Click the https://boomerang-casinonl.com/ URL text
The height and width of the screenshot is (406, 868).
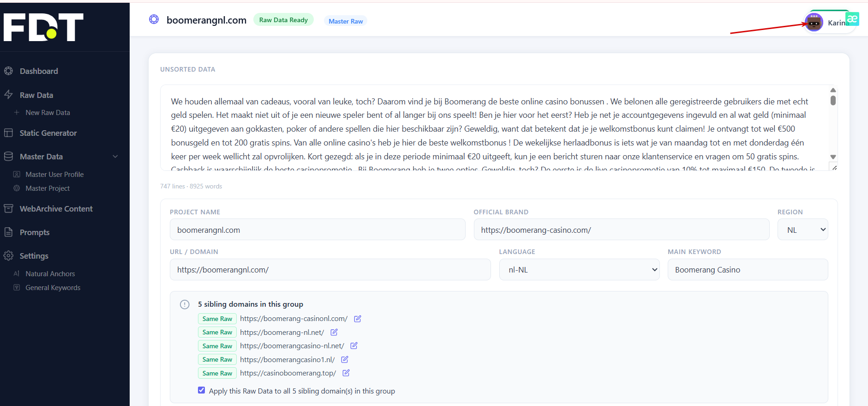coord(294,319)
